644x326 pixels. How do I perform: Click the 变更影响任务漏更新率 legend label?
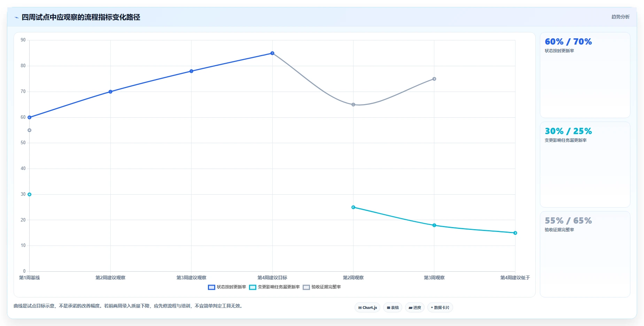[x=279, y=287]
